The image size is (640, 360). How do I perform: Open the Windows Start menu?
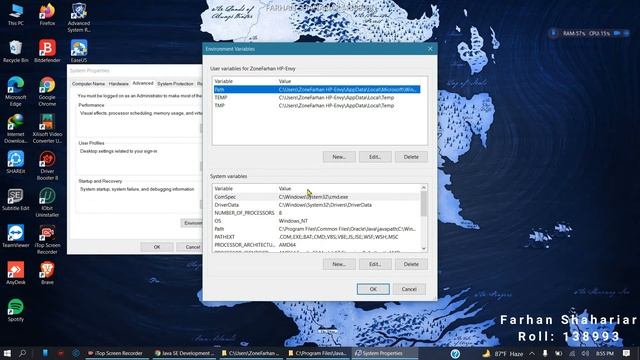[7, 353]
